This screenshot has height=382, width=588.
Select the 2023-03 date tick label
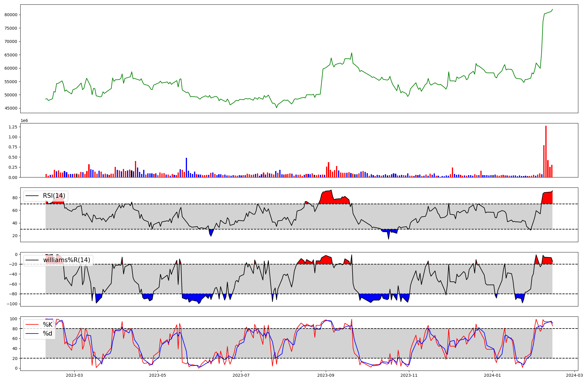74,375
